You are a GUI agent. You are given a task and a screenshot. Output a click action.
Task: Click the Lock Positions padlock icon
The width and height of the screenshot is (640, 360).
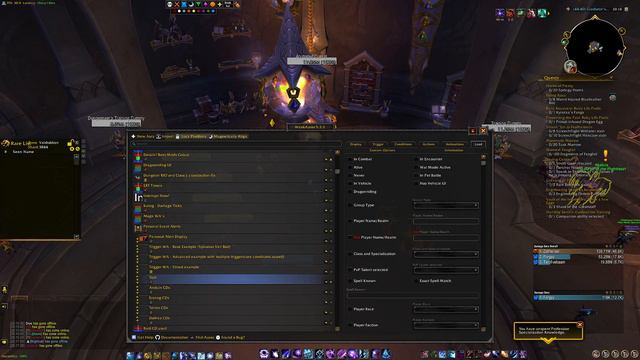tap(178, 136)
